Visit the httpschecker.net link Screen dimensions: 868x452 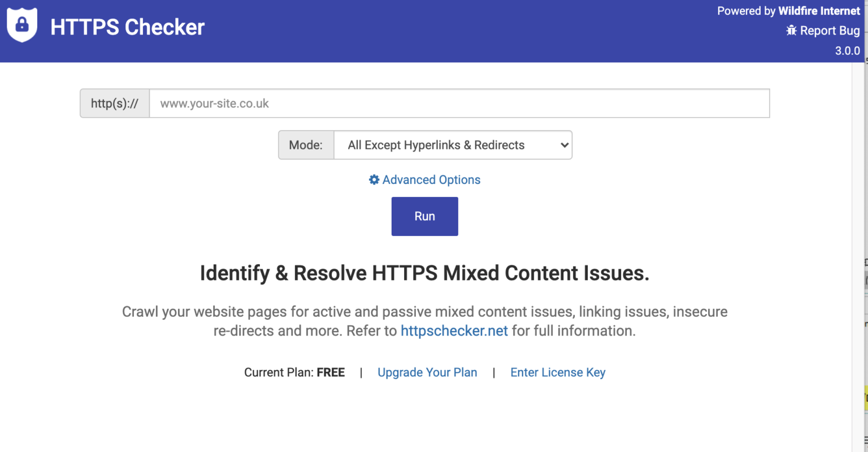[x=454, y=331]
